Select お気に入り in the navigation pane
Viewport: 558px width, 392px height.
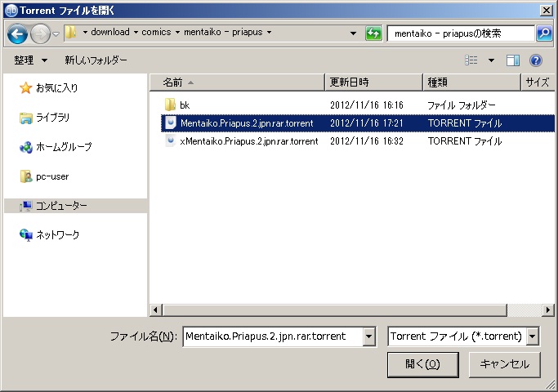pos(57,87)
